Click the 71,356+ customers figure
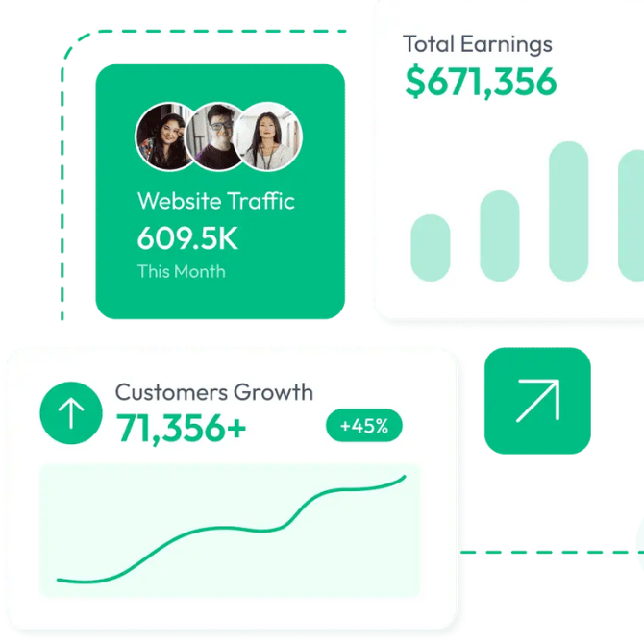The image size is (644, 644). 182,429
